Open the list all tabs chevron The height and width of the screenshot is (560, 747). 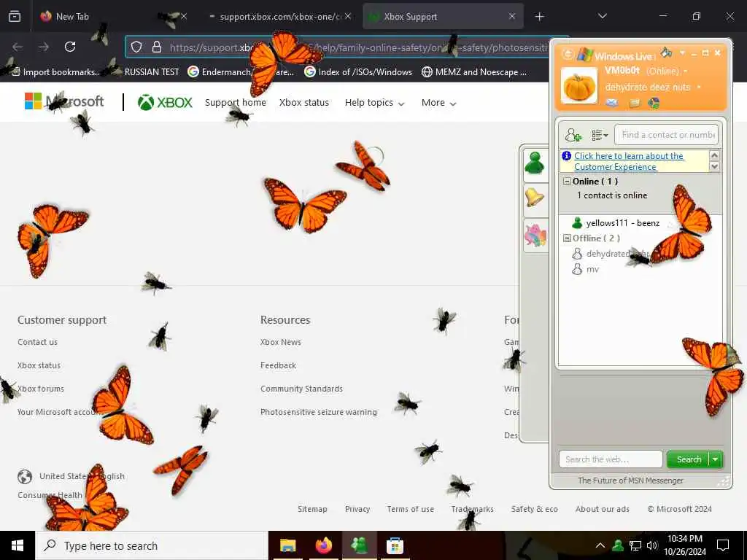click(x=602, y=16)
